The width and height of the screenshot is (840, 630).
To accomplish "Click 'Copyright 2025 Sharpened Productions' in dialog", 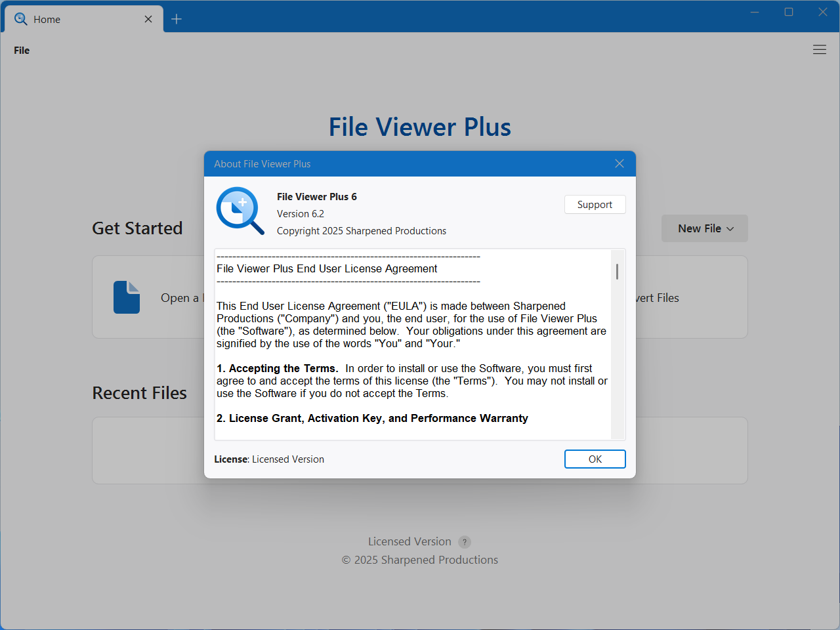I will [362, 231].
